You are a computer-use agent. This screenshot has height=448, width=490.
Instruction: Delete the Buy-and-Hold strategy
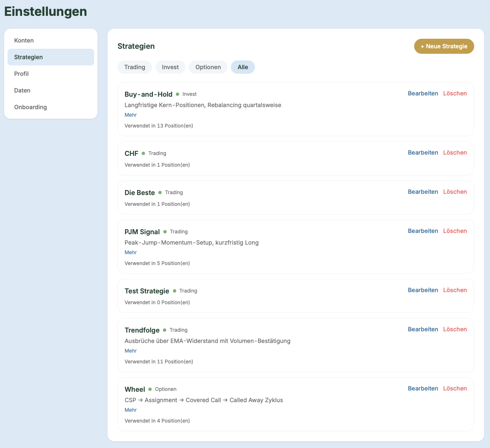[x=455, y=93]
